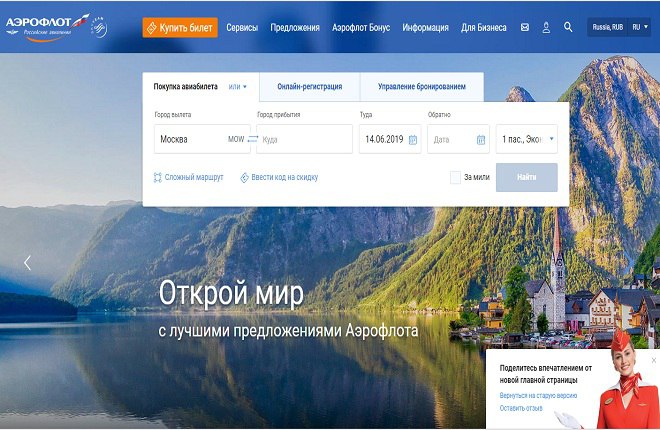Open calendar icon in return date field
The width and height of the screenshot is (660, 430).
481,140
